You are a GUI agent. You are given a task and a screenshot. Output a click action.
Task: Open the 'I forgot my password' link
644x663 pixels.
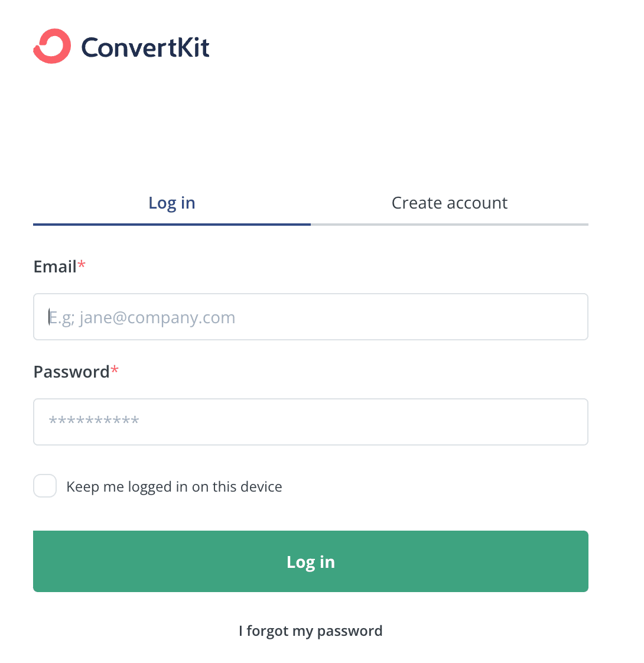[311, 631]
